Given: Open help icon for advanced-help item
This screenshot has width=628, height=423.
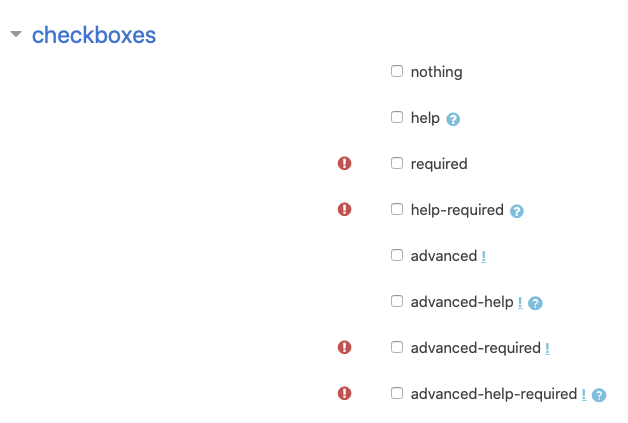Looking at the screenshot, I should pyautogui.click(x=535, y=303).
